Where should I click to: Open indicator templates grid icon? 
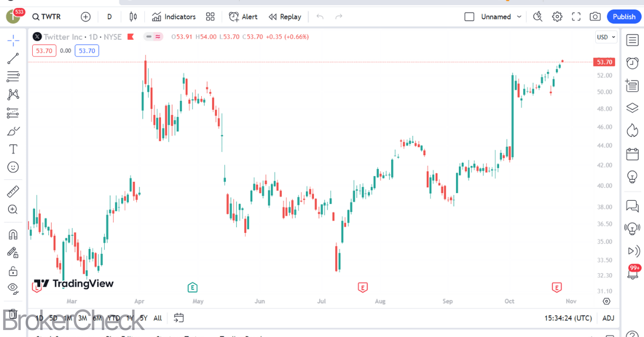point(210,17)
